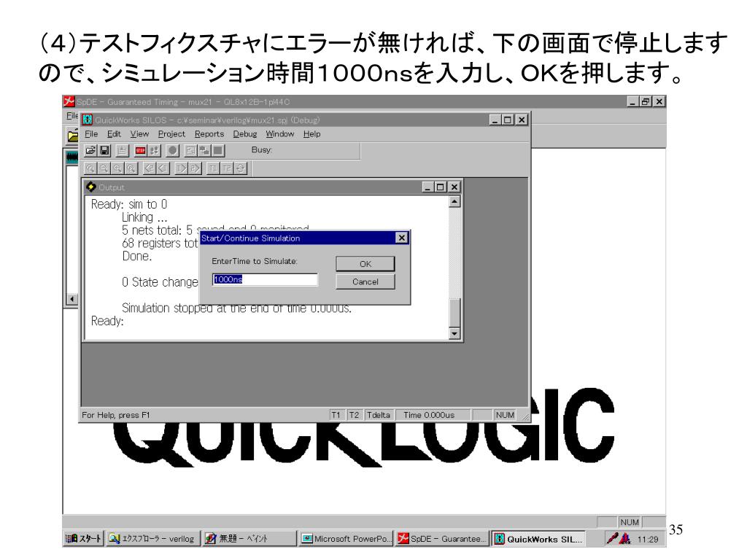Click the Output window scroll-up arrow

[454, 202]
